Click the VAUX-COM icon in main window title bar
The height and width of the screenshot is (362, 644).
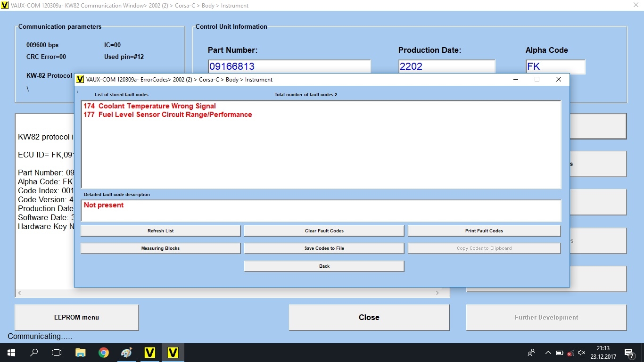point(5,5)
